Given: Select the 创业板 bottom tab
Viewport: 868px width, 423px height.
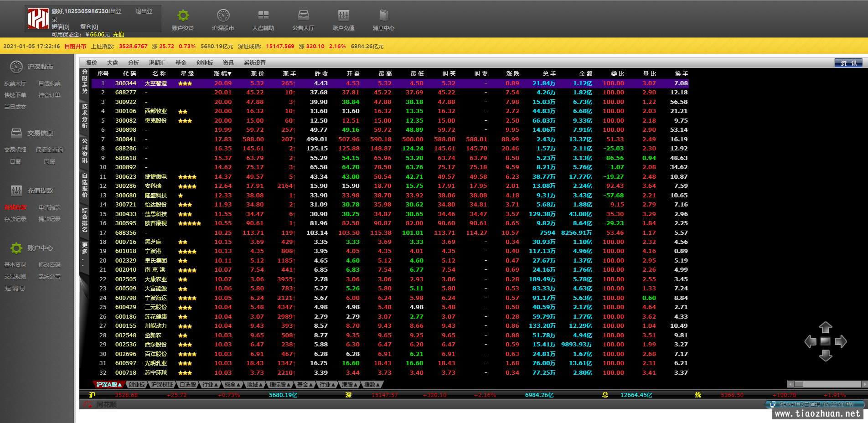Looking at the screenshot, I should [x=136, y=385].
